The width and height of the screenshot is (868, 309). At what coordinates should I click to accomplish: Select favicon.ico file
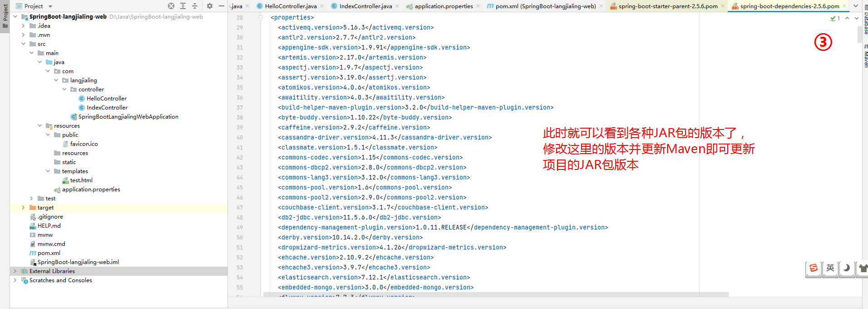click(x=84, y=144)
